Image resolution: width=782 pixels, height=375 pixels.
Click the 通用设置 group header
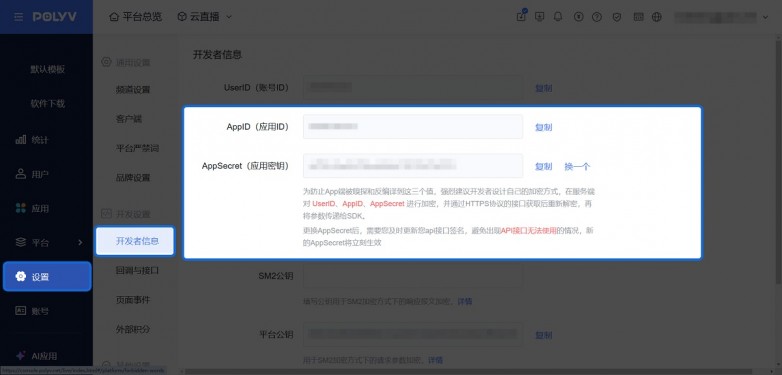point(126,62)
